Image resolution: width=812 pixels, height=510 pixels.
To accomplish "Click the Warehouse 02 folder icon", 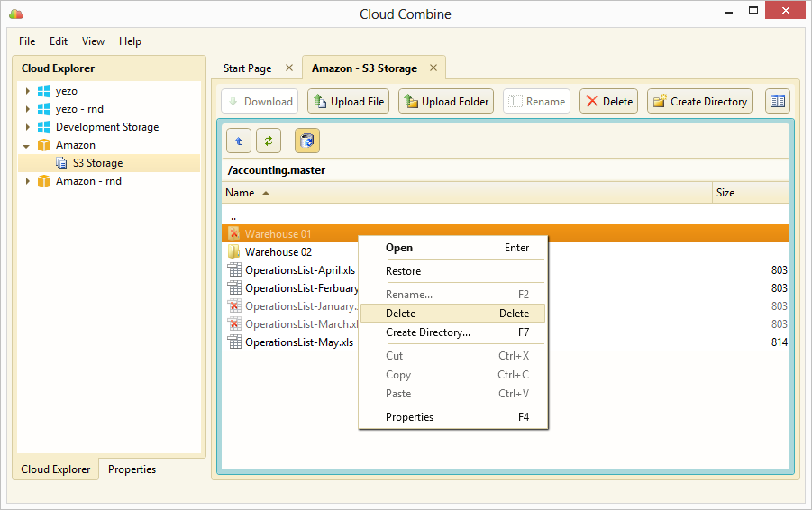I will coord(234,251).
